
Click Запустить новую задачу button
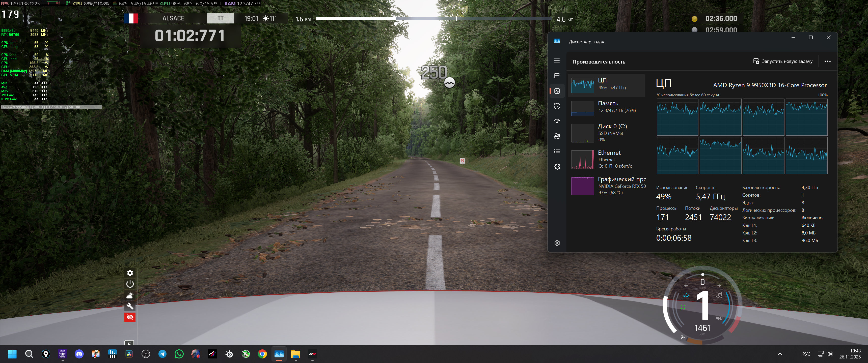click(783, 61)
